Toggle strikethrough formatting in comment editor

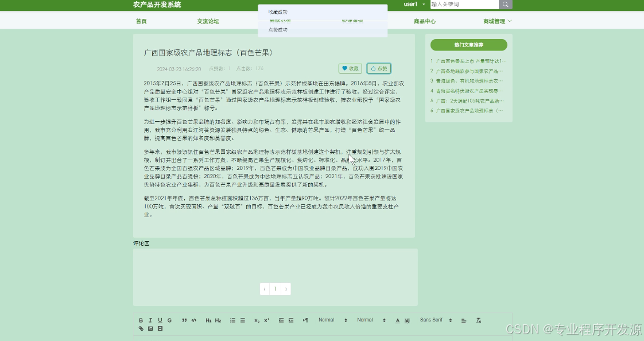pyautogui.click(x=170, y=320)
